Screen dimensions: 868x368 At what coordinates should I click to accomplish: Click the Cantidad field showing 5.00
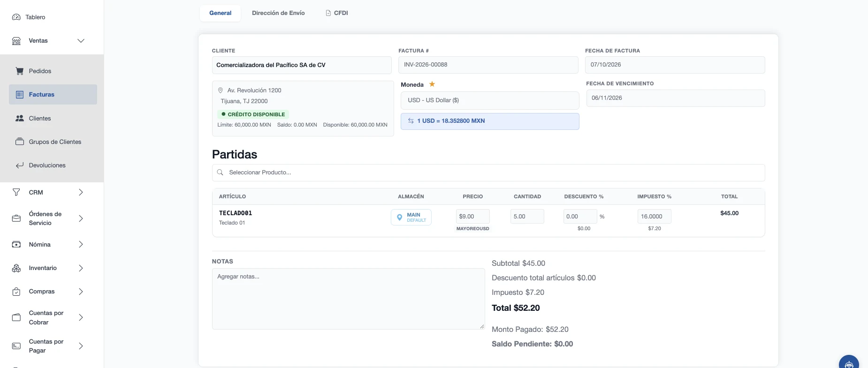527,217
